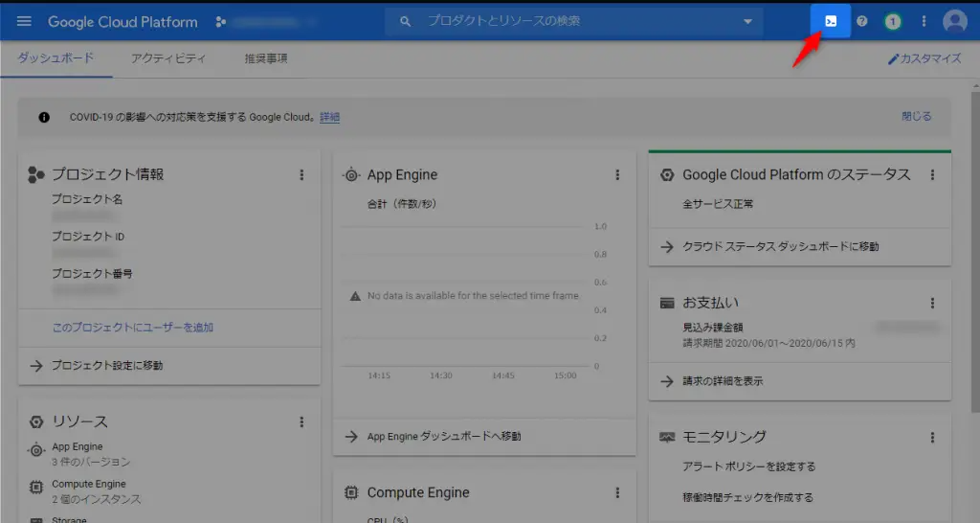980x523 pixels.
Task: Open App Engine card options menu
Action: click(x=617, y=175)
